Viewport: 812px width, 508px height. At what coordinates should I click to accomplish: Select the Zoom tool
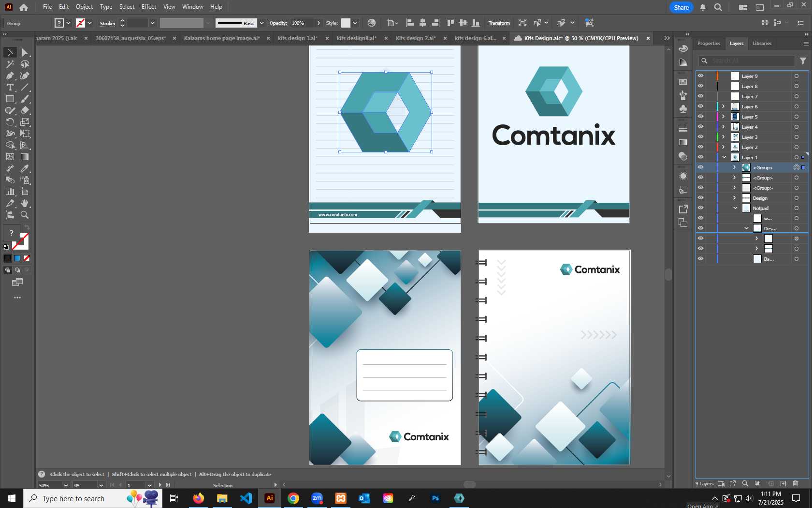click(x=25, y=215)
